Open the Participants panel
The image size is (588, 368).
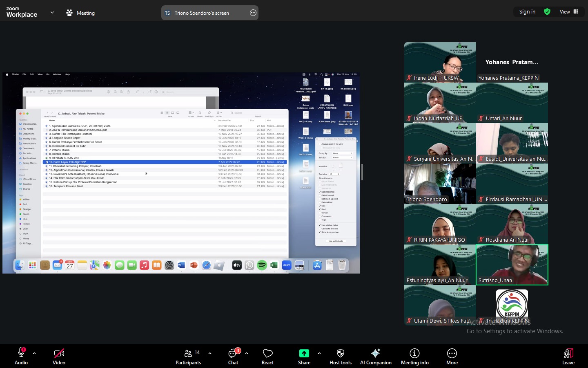tap(188, 353)
